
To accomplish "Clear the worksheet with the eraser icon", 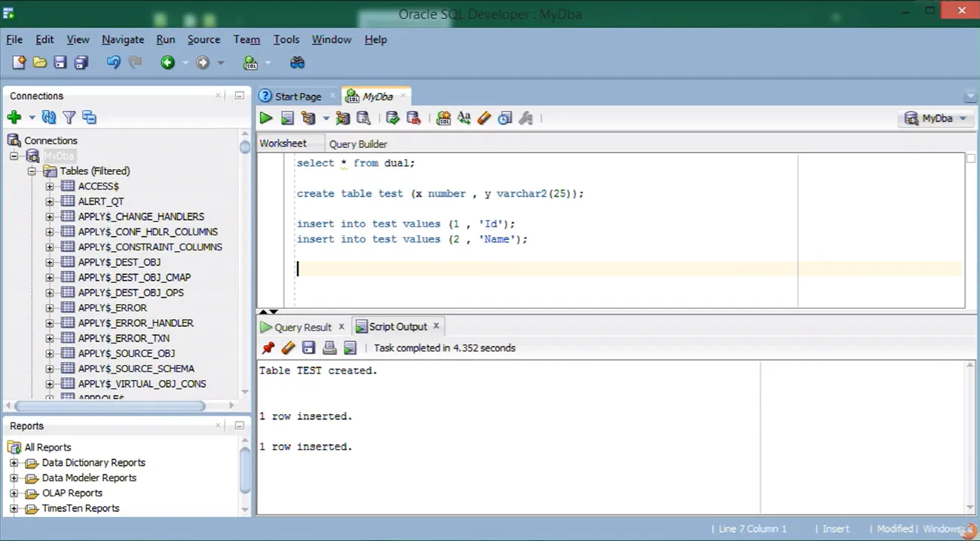I will (484, 118).
